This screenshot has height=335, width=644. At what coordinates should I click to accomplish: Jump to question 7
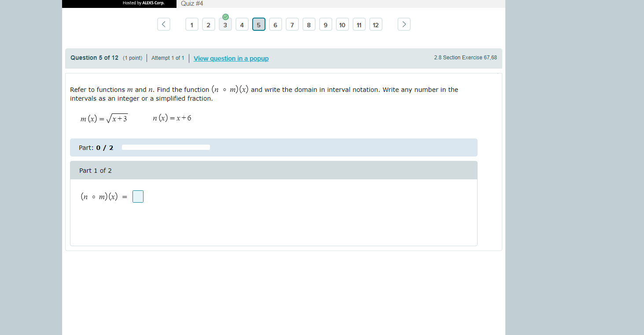pos(292,24)
